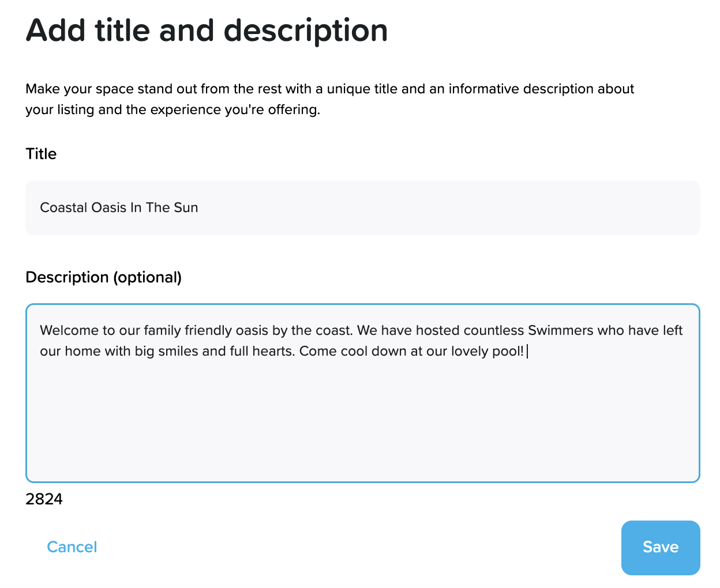The width and height of the screenshot is (720, 588).
Task: Click the word "Sun" in the title
Action: [186, 208]
